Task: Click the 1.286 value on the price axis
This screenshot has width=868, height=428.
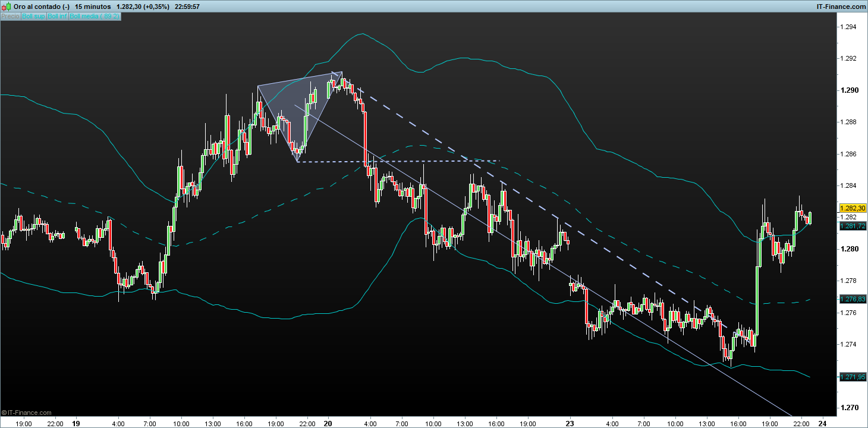Action: pyautogui.click(x=848, y=154)
